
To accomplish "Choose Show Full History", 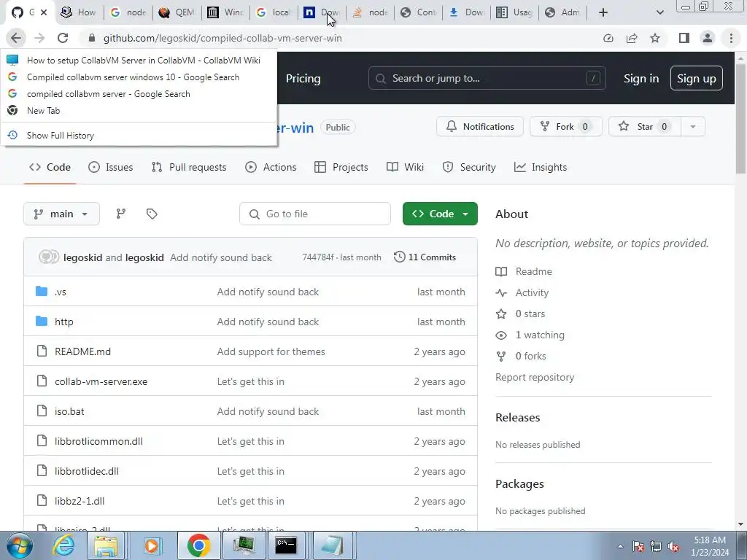I will tap(139, 135).
